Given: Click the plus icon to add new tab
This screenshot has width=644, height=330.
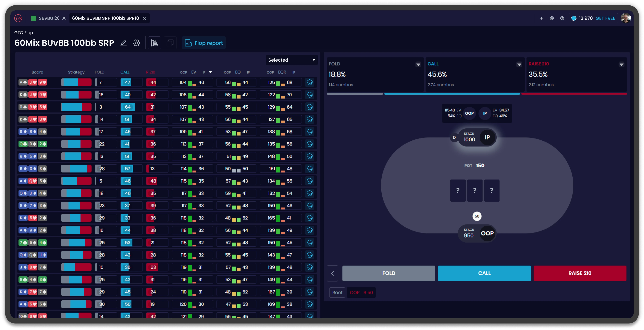Looking at the screenshot, I should pyautogui.click(x=541, y=18).
